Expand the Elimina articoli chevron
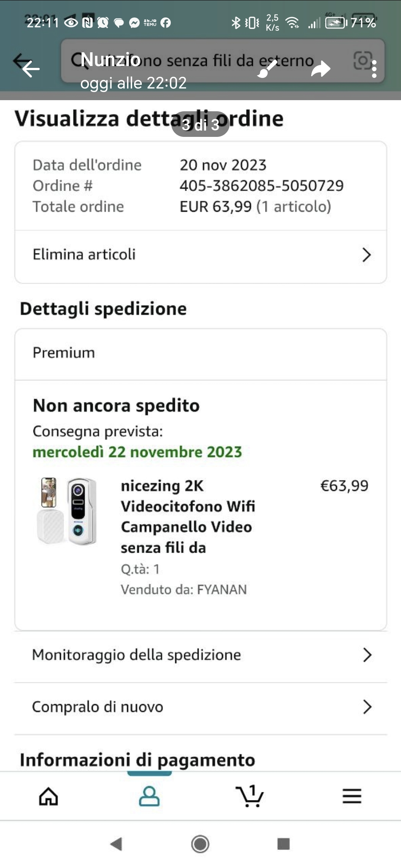The image size is (401, 868). pos(366,255)
